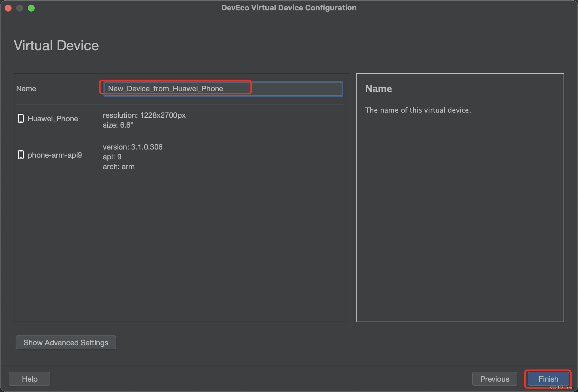578x392 pixels.
Task: Open the Help button
Action: tap(29, 379)
